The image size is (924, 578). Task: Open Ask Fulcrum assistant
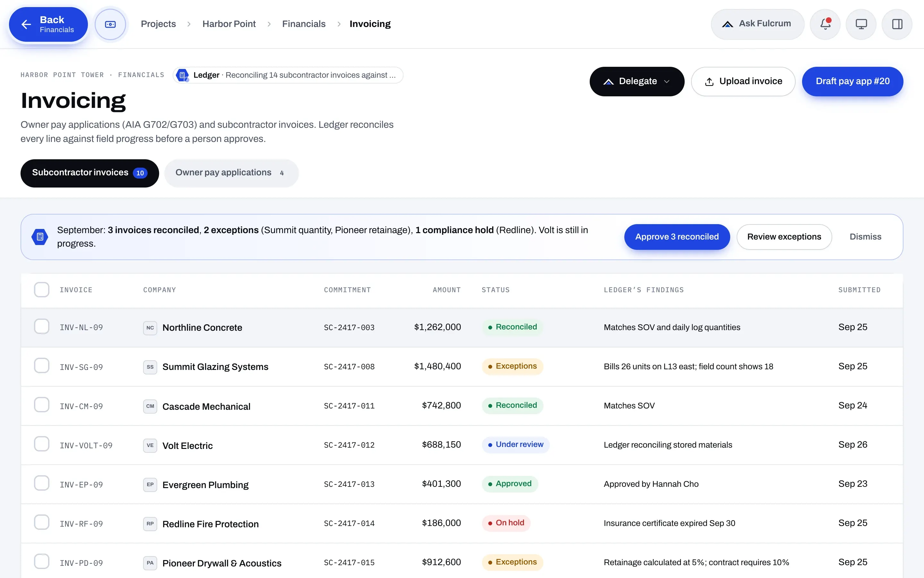757,24
